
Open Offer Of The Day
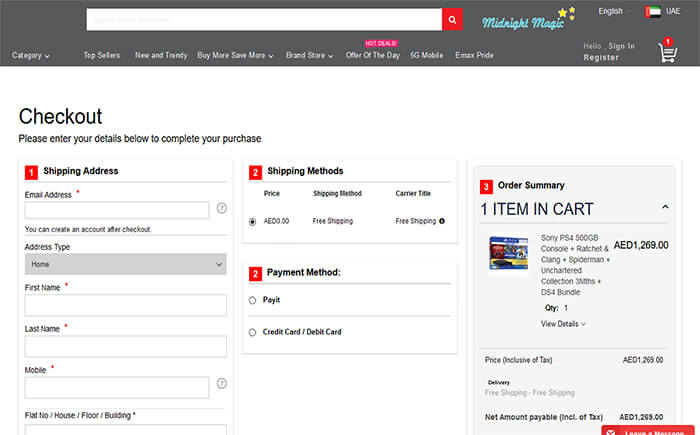pos(373,55)
